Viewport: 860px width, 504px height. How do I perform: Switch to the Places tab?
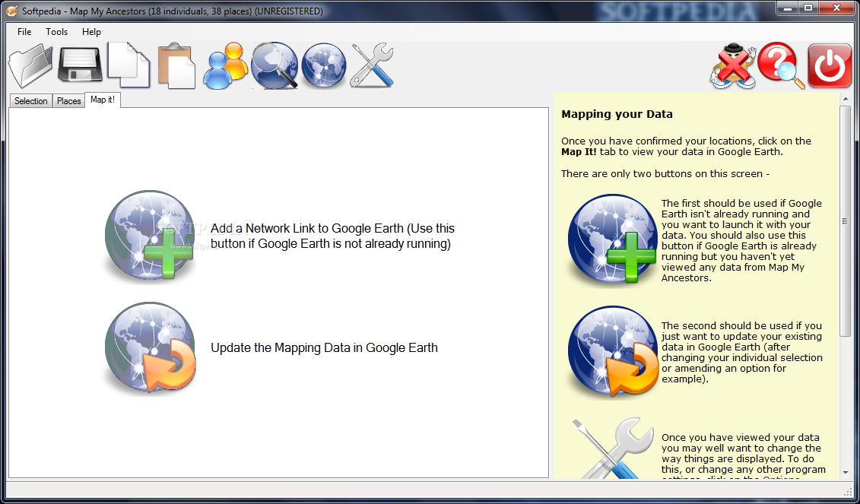click(x=68, y=101)
